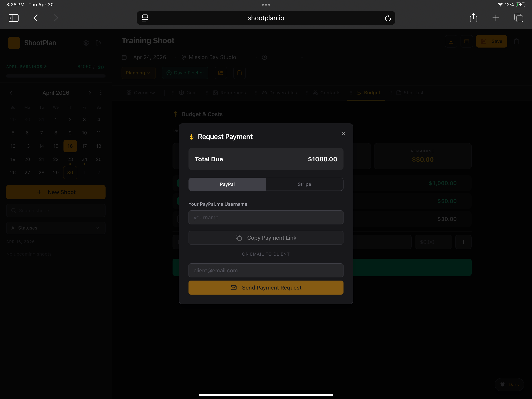The height and width of the screenshot is (399, 532).
Task: Open a new Safari tab
Action: point(496,18)
